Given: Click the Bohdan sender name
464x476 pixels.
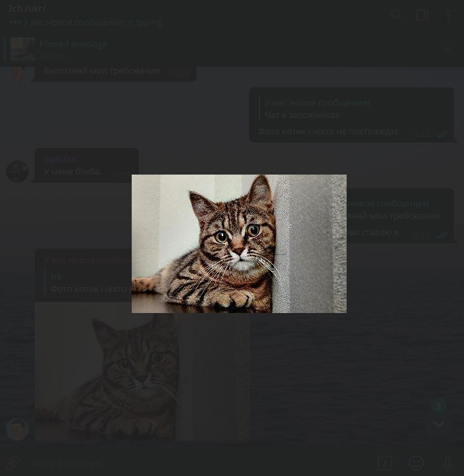Looking at the screenshot, I should (x=60, y=159).
